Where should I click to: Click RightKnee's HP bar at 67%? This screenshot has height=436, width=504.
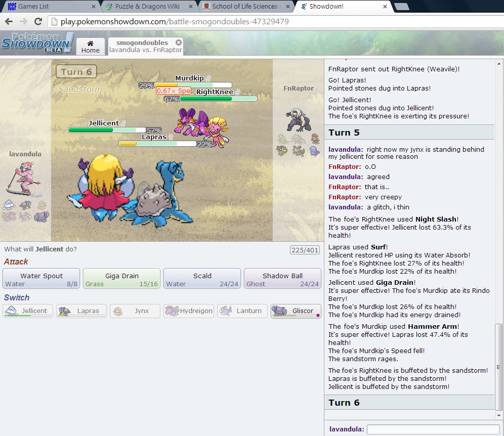219,99
